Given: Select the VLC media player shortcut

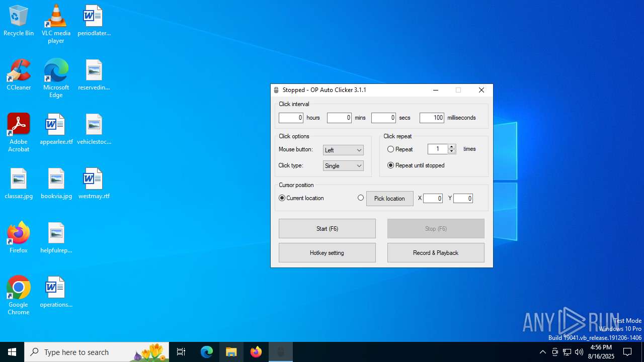Looking at the screenshot, I should pos(56,24).
